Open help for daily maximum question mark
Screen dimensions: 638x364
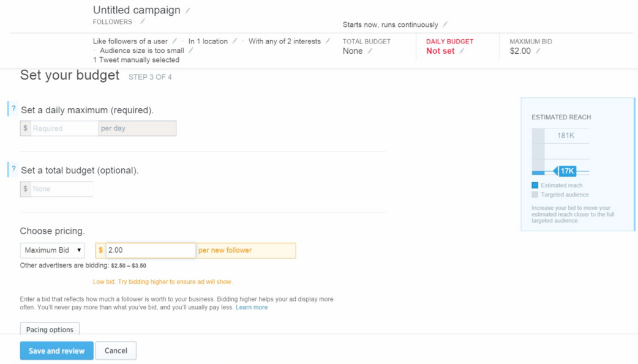click(13, 109)
